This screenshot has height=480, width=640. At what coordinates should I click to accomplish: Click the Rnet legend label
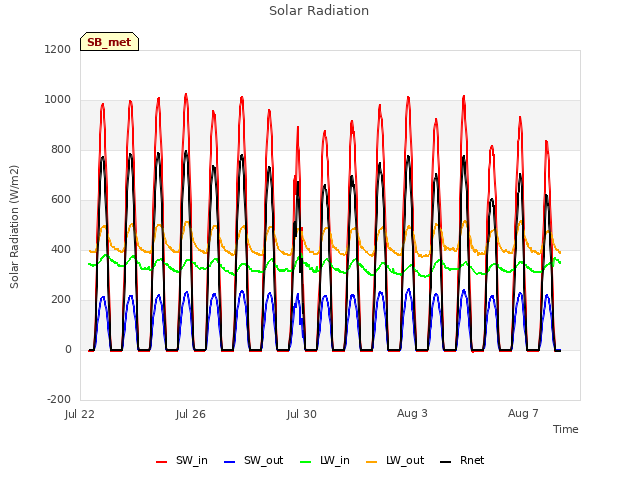click(472, 461)
